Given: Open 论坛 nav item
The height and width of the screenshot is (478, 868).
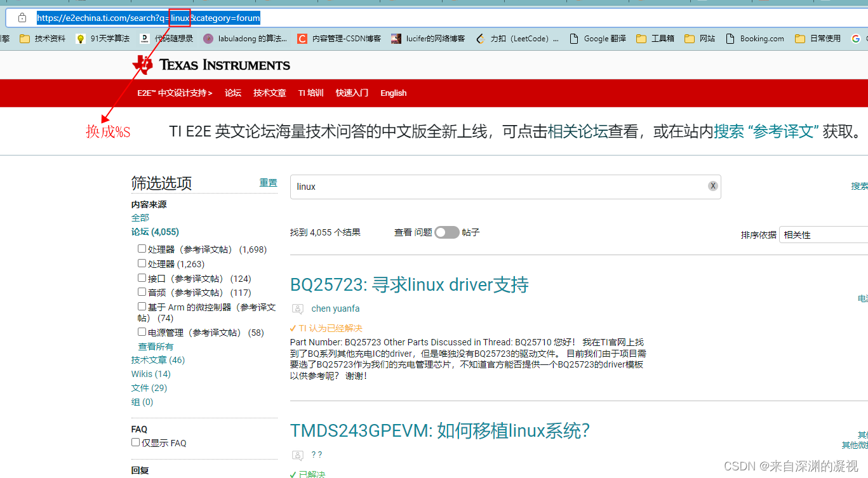Looking at the screenshot, I should pos(233,93).
